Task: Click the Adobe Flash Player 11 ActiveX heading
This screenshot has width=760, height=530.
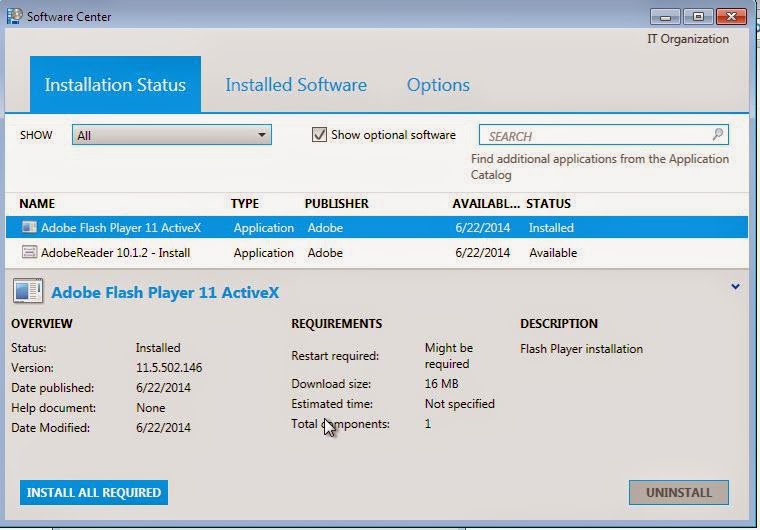Action: pos(165,292)
